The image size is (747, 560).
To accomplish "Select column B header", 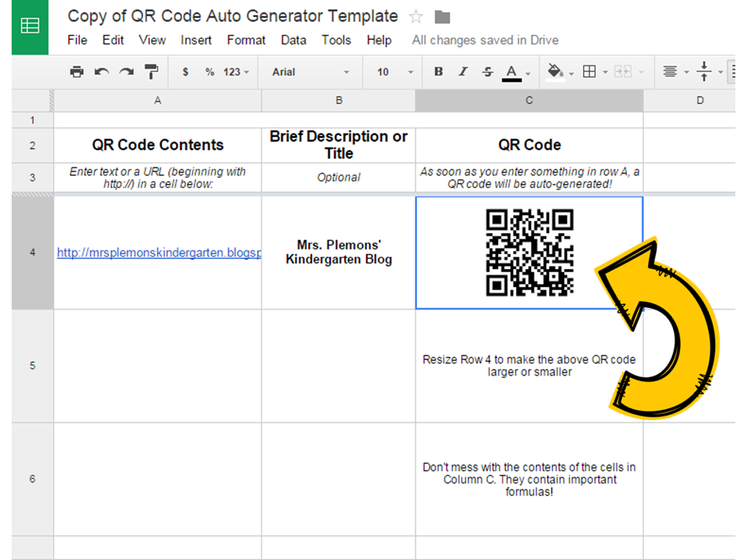I will 338,100.
